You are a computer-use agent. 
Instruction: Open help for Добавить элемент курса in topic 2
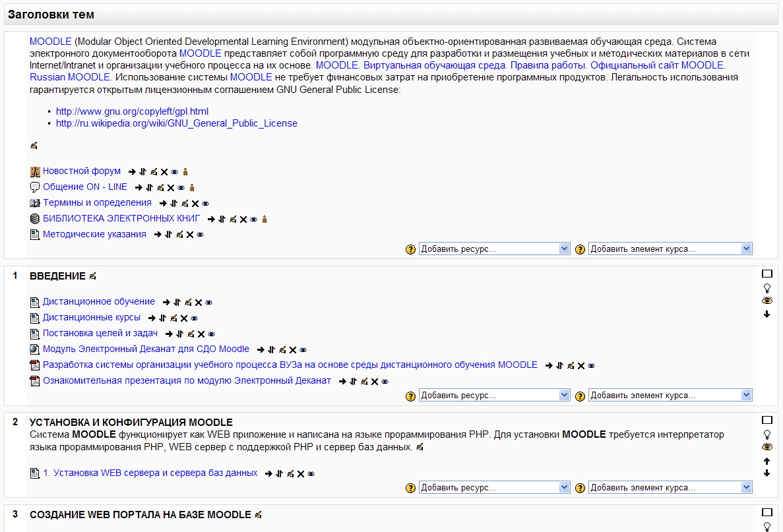tap(580, 488)
